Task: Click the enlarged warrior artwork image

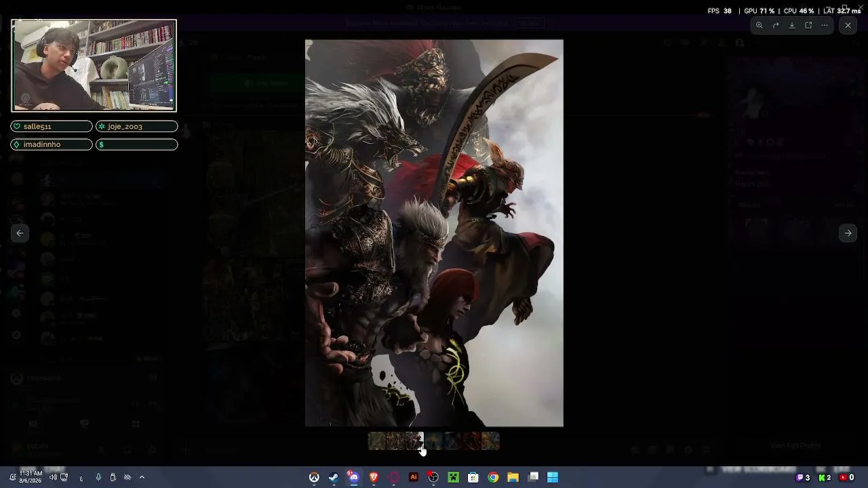Action: click(x=434, y=233)
